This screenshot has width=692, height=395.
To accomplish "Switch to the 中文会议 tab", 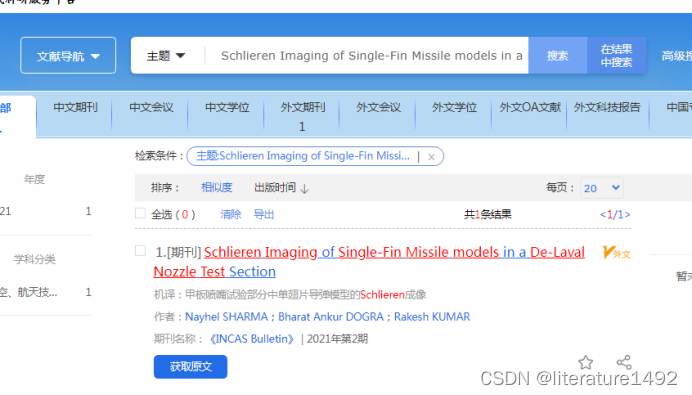I will pyautogui.click(x=151, y=108).
